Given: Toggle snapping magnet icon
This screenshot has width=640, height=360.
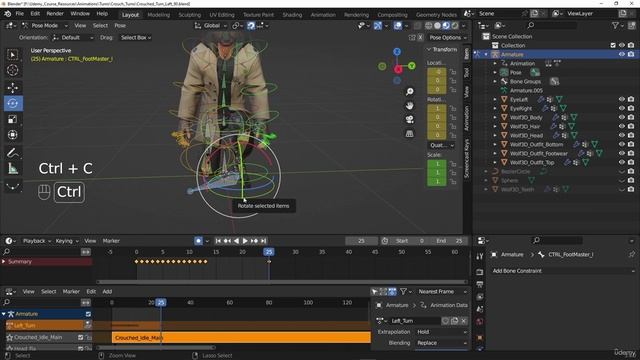Looking at the screenshot, I should click(x=251, y=25).
